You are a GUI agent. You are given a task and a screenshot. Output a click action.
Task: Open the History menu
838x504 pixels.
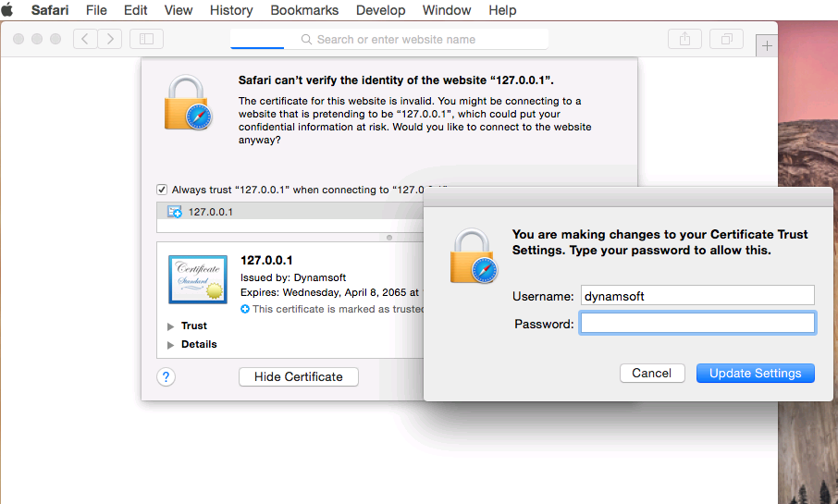click(231, 10)
